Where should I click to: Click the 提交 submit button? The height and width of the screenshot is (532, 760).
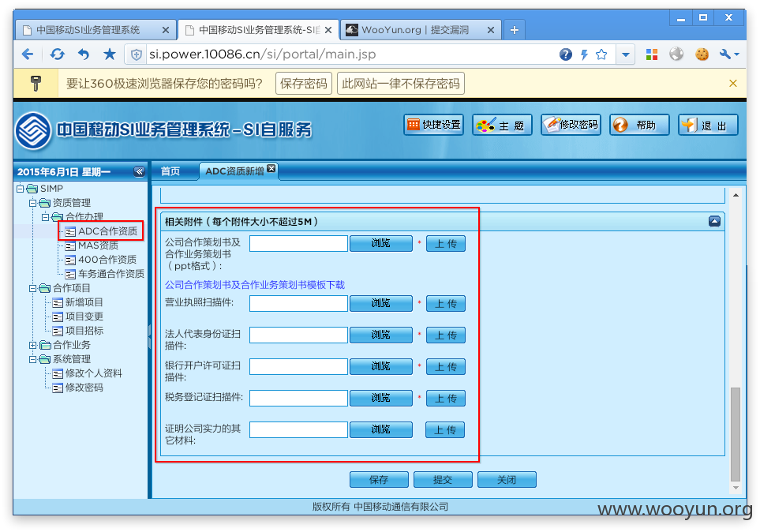click(443, 480)
